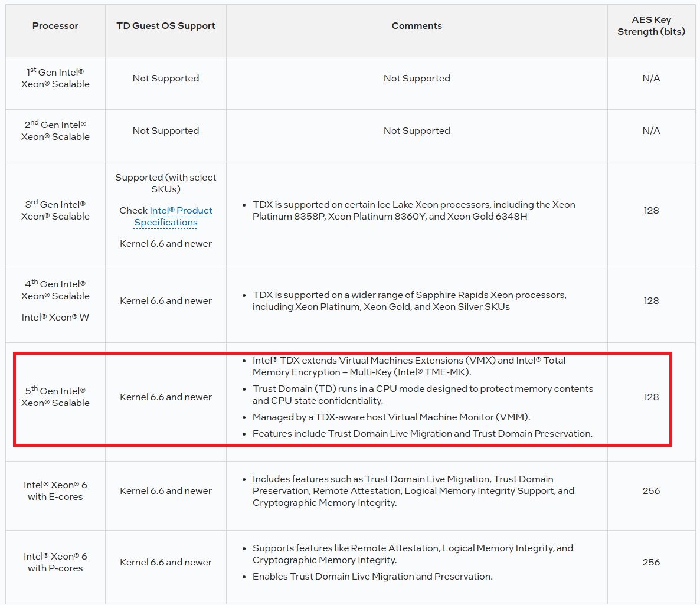This screenshot has height=605, width=700.
Task: Click the AES Key Strength header
Action: tap(651, 26)
